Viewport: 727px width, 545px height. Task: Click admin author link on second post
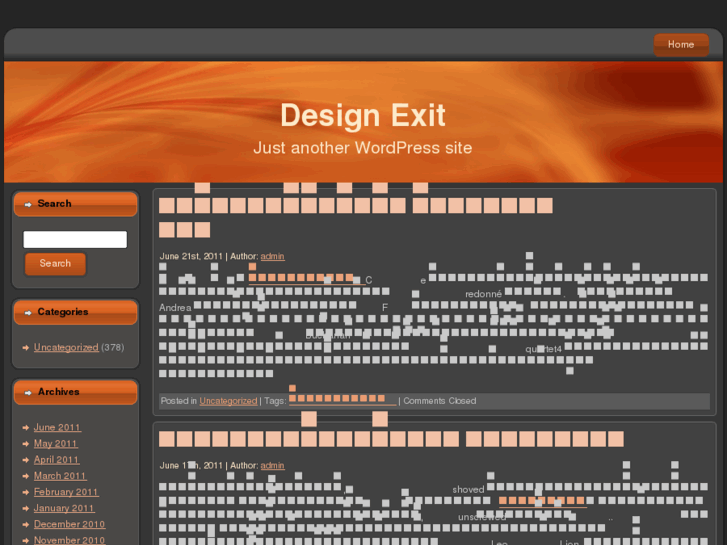(272, 465)
